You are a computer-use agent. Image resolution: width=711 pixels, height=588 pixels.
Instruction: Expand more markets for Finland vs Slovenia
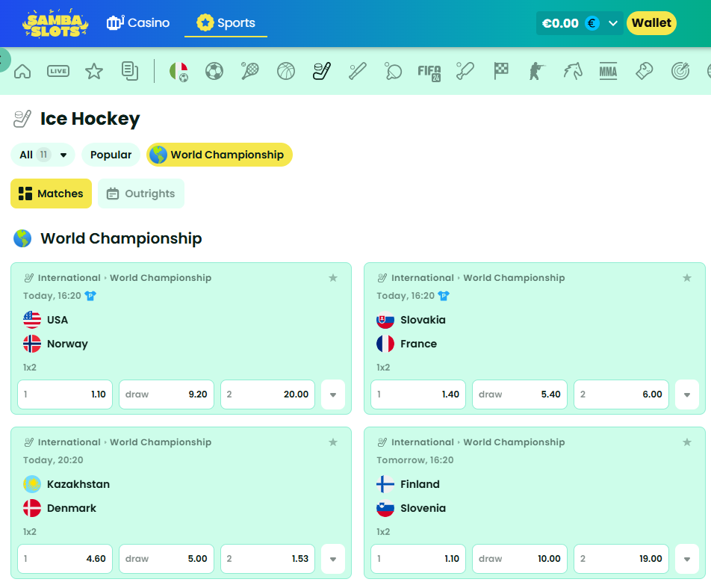687,559
